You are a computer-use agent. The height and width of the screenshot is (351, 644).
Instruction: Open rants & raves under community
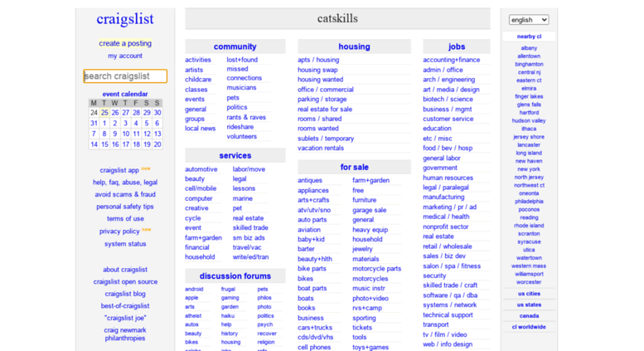246,118
